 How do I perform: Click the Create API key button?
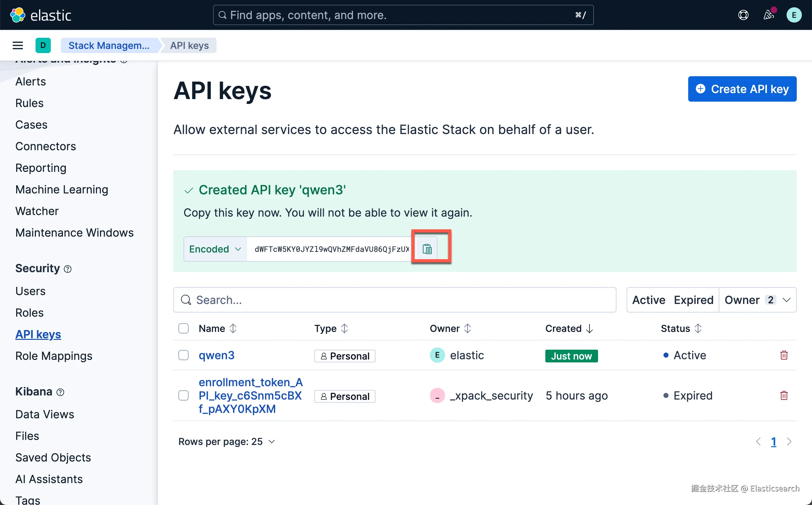[x=742, y=89]
